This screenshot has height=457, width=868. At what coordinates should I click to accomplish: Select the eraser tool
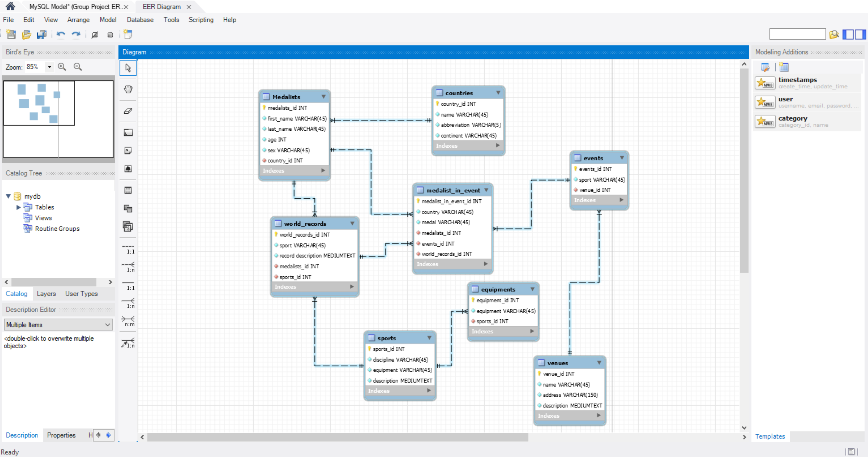(128, 111)
